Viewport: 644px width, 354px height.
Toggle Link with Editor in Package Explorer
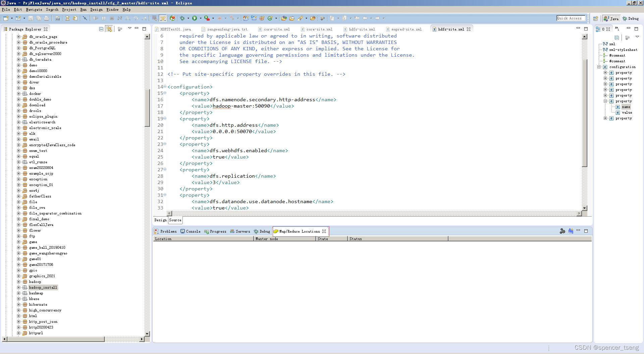point(109,29)
